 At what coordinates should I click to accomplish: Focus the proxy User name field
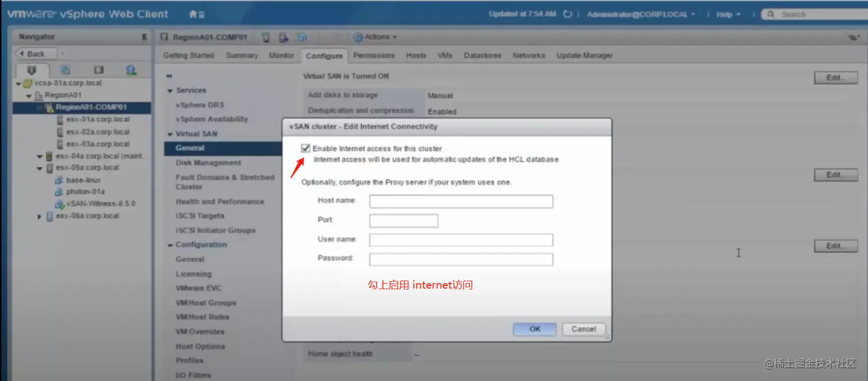coord(461,240)
